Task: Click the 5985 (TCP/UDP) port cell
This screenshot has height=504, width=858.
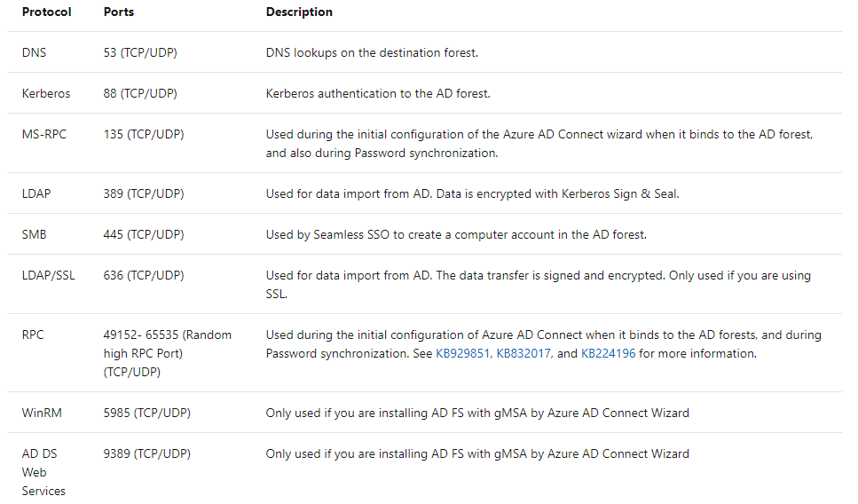Action: coord(147,413)
